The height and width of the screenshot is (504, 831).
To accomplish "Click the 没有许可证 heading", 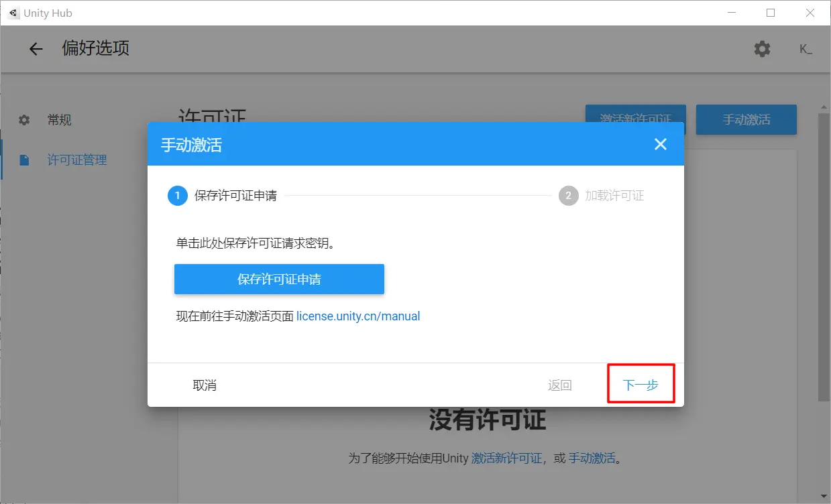I will (x=488, y=420).
